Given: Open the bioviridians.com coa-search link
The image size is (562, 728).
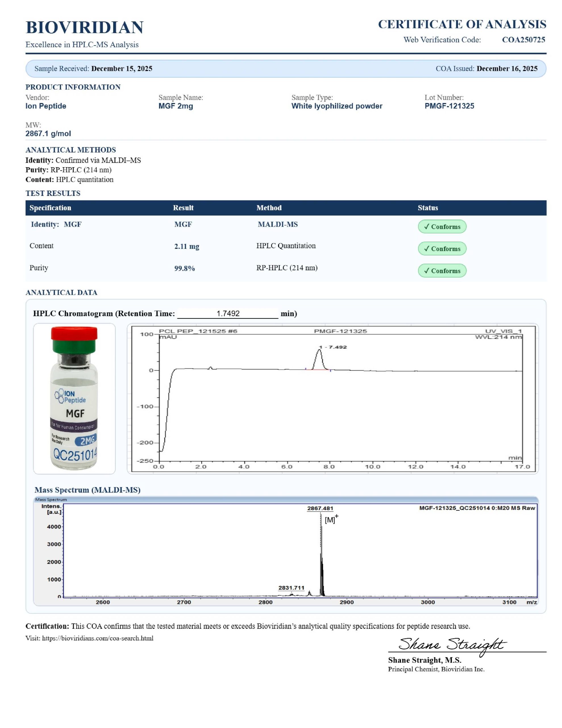Looking at the screenshot, I should (98, 638).
